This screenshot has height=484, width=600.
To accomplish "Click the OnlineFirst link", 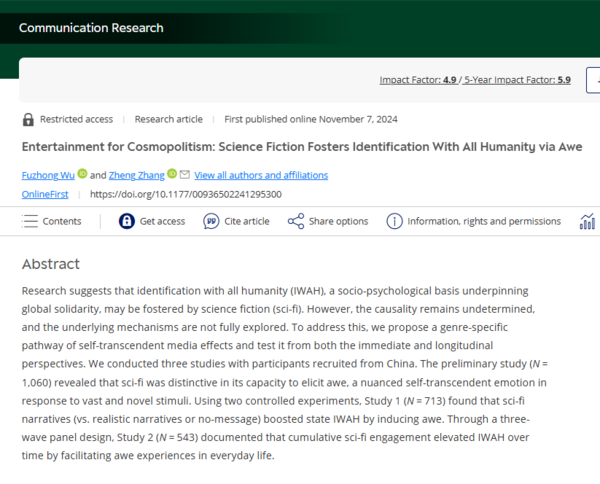I will pyautogui.click(x=48, y=194).
